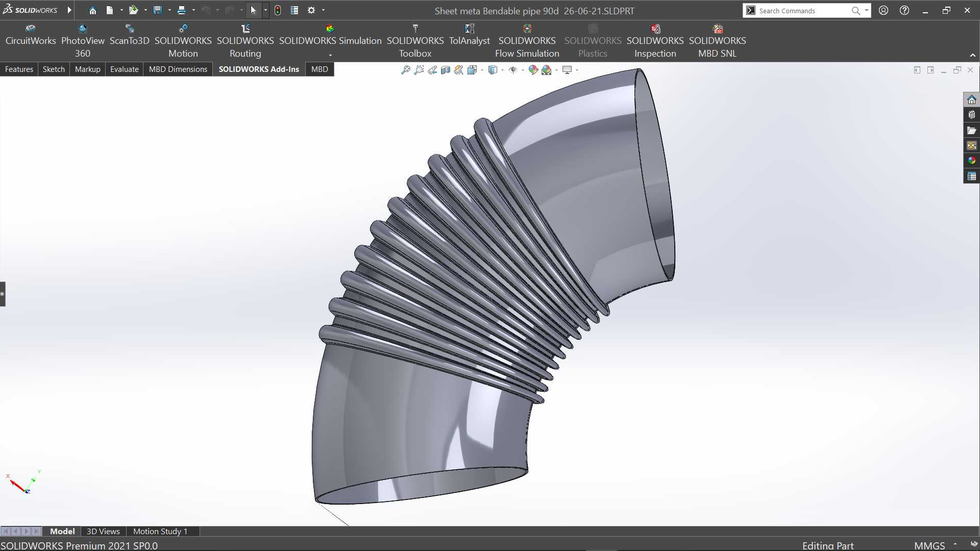Screen dimensions: 980x551
Task: Click Apply Scene icon
Action: (547, 70)
